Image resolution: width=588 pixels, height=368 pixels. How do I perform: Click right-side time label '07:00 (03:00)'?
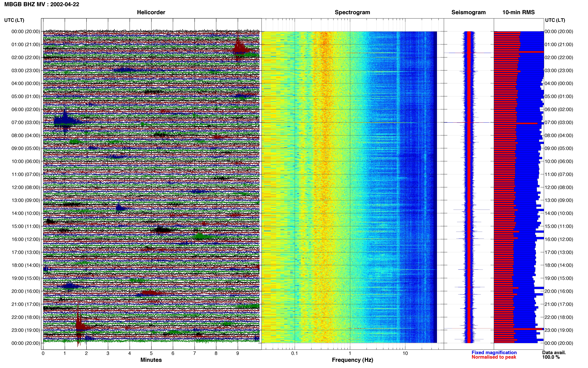point(559,122)
